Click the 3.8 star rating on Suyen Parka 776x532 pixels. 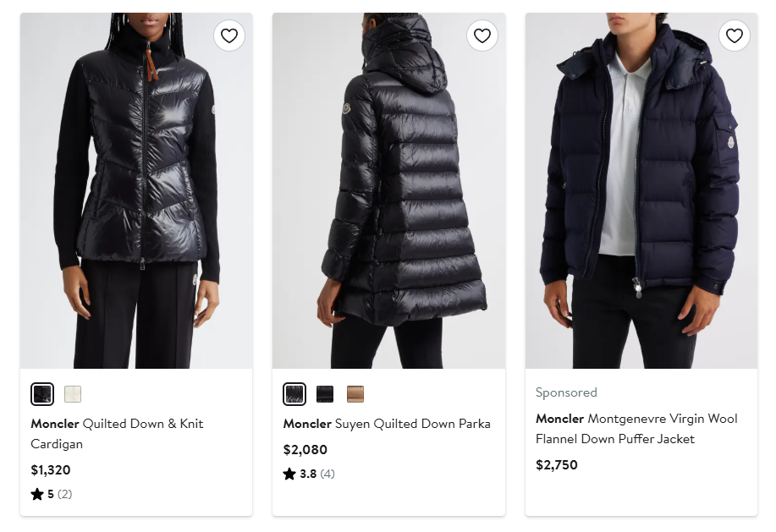click(309, 474)
